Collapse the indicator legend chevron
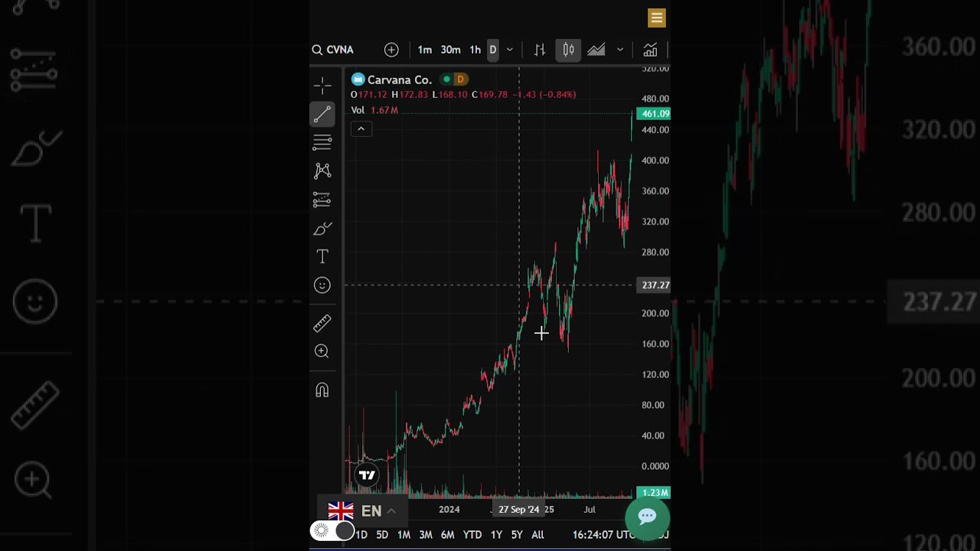The height and width of the screenshot is (551, 980). click(361, 129)
